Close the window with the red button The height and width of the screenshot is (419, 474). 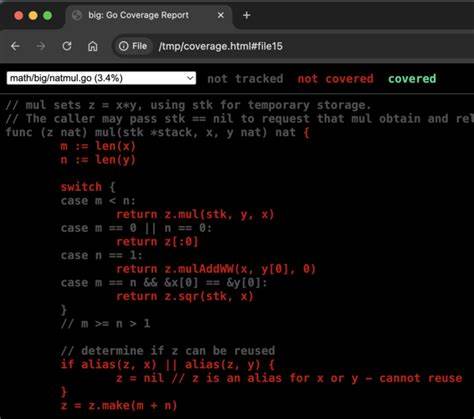(x=19, y=15)
